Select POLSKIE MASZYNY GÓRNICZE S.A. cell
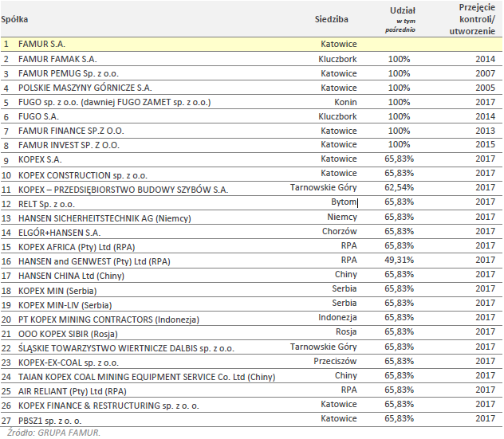This screenshot has height=439, width=504. [x=85, y=88]
